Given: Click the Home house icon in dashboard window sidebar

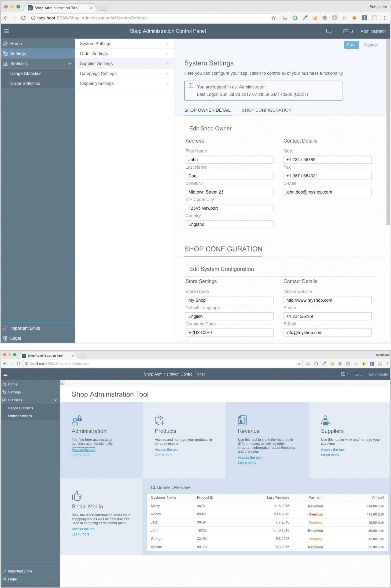Looking at the screenshot, I should pos(4,384).
